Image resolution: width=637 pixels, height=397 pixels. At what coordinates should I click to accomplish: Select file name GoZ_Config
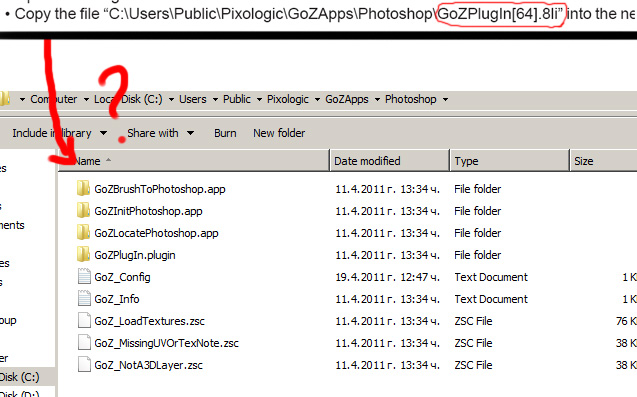coord(122,277)
